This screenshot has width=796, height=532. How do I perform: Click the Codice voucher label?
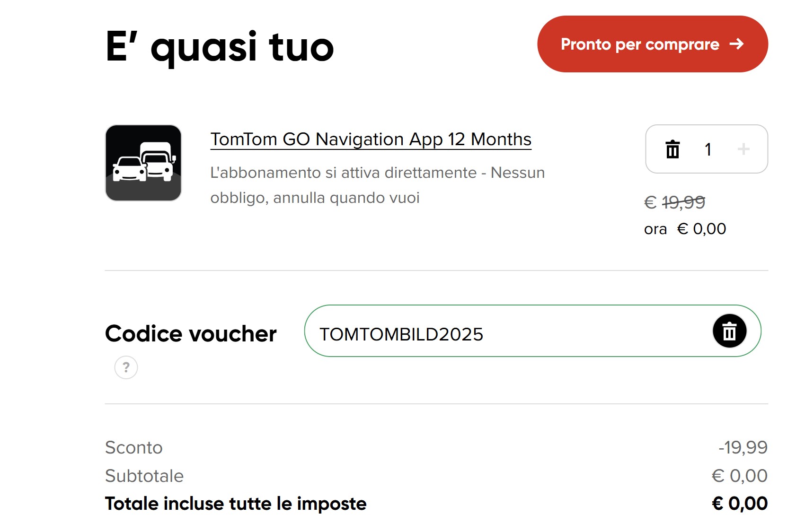coord(191,334)
